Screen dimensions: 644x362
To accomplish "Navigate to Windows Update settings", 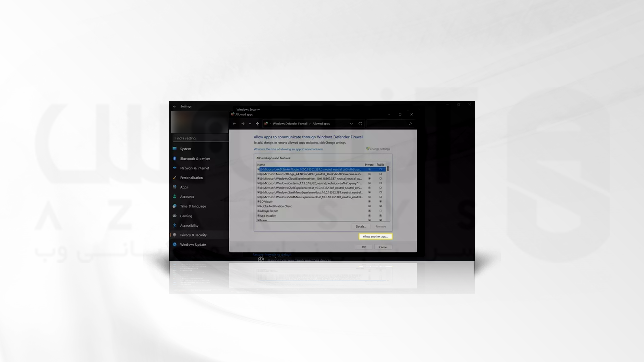I will point(193,244).
